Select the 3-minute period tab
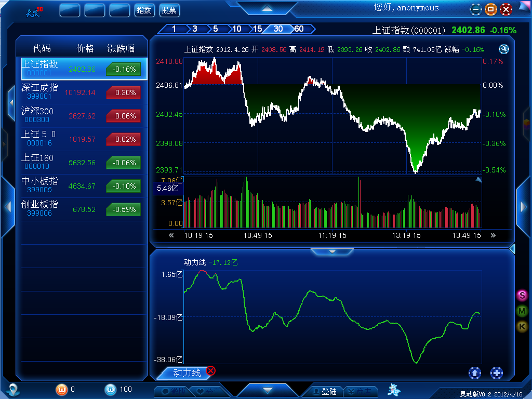Image resolution: width=532 pixels, height=399 pixels. click(195, 29)
